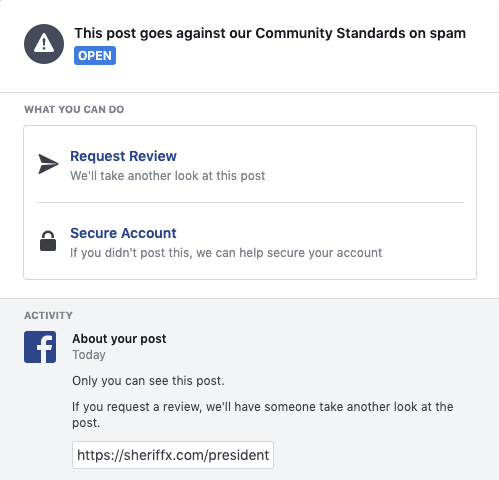Select the Secure Account option row
The width and height of the screenshot is (499, 480).
[x=250, y=241]
